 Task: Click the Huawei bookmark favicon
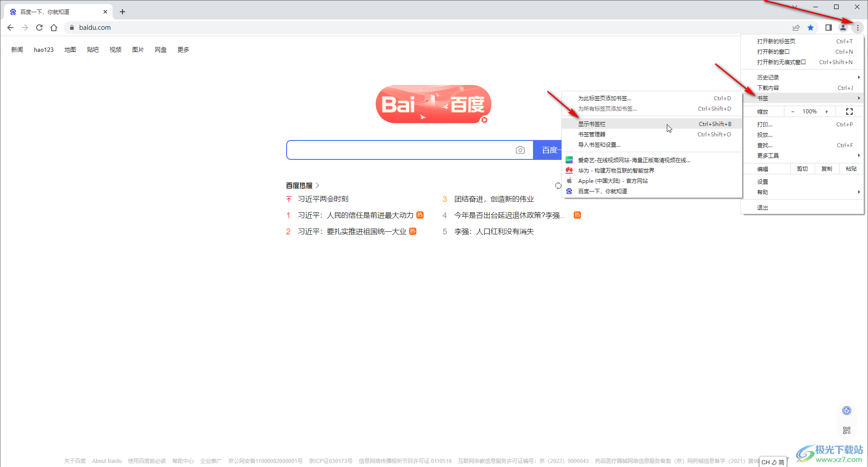[x=569, y=170]
